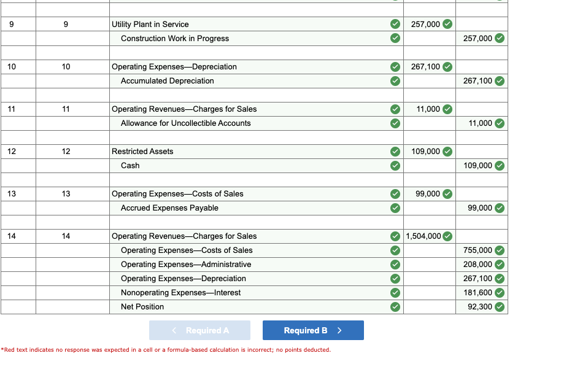Screen dimensions: 588x372
Task: Click checkmark beside Net Position account
Action: pos(395,307)
